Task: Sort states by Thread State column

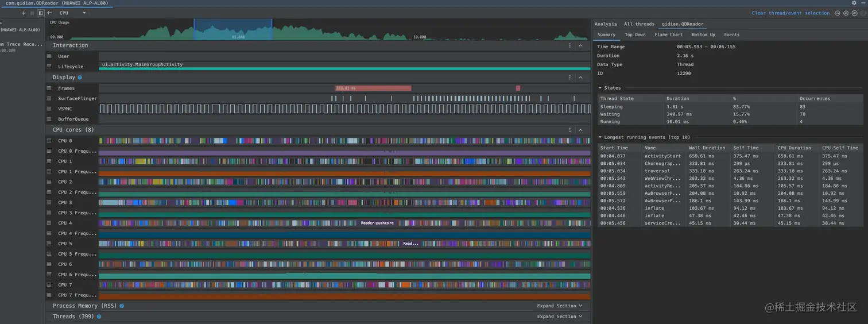Action: pyautogui.click(x=630, y=98)
